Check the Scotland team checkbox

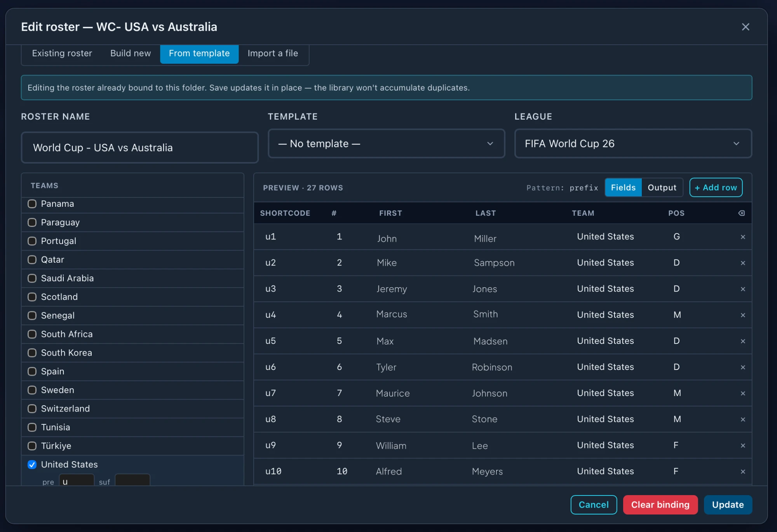click(32, 297)
